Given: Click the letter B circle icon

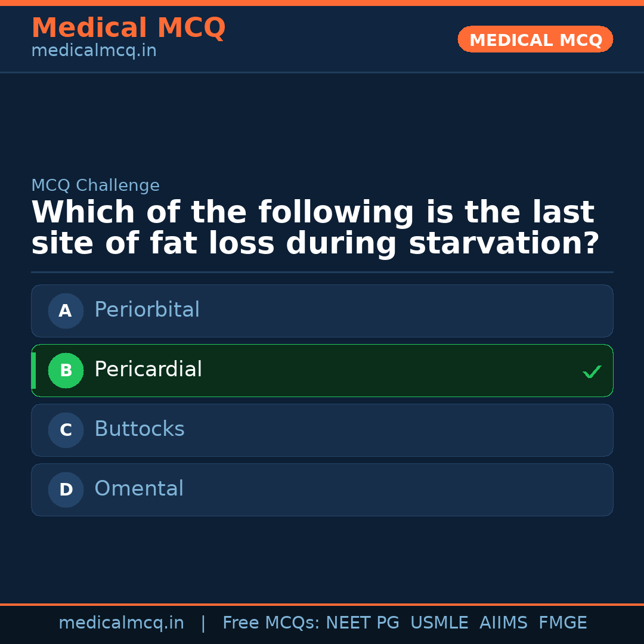Looking at the screenshot, I should click(x=66, y=370).
